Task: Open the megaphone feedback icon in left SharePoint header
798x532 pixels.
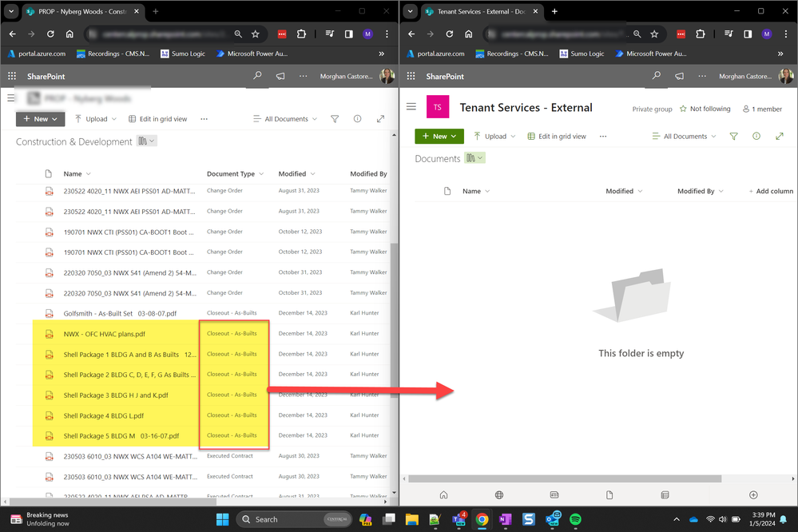Action: point(280,76)
